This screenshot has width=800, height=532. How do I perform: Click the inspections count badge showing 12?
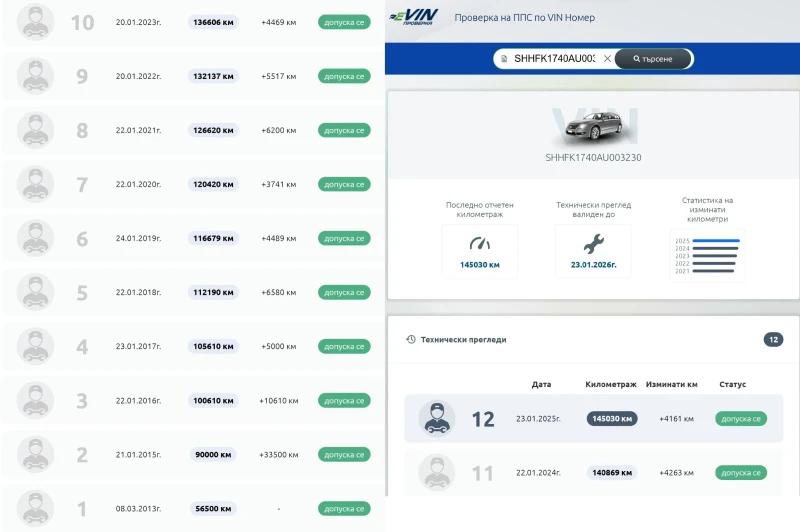pos(773,340)
